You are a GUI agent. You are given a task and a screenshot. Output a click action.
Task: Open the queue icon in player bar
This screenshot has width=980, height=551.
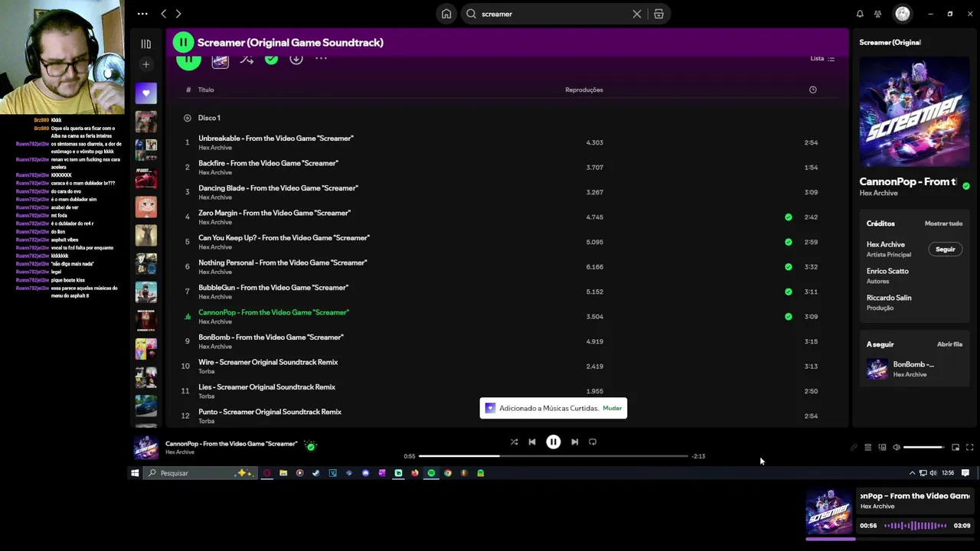[867, 447]
